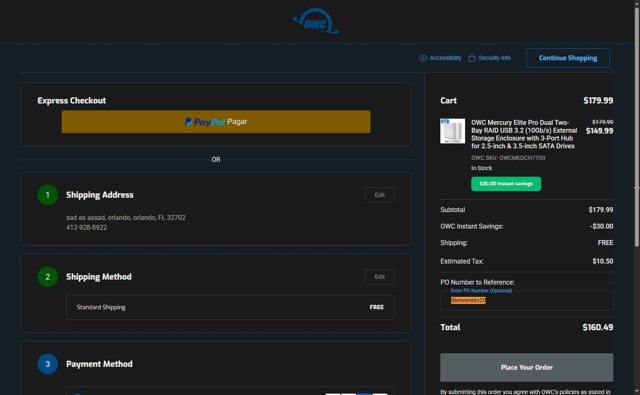Click the 'PO Number to Reference:' label
Screen dimensions: 640x395
pyautogui.click(x=477, y=282)
